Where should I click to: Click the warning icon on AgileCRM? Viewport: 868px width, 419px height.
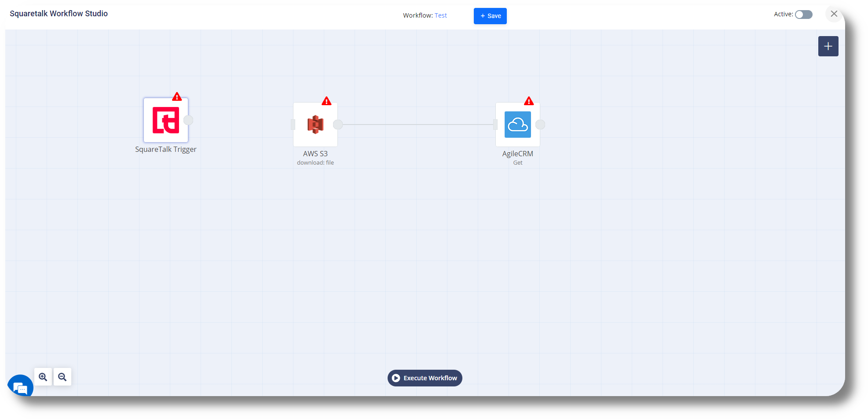tap(529, 101)
